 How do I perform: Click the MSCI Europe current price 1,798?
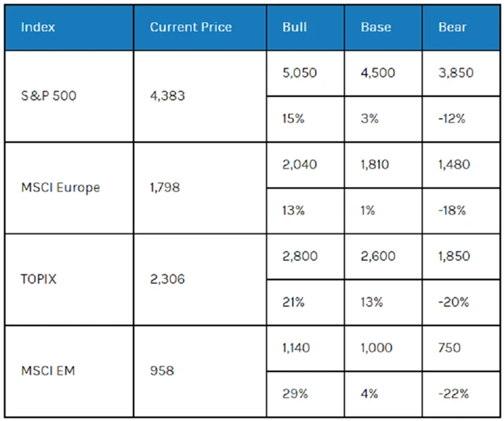164,188
